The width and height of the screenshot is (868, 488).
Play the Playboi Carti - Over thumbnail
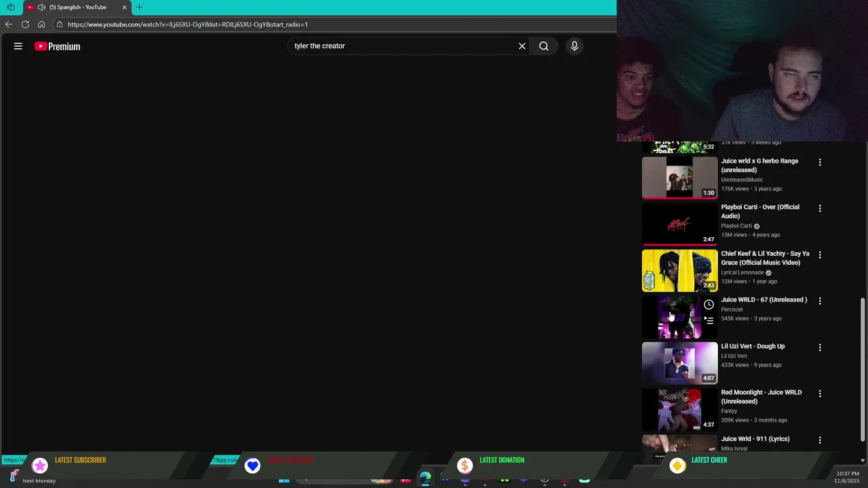tap(679, 224)
